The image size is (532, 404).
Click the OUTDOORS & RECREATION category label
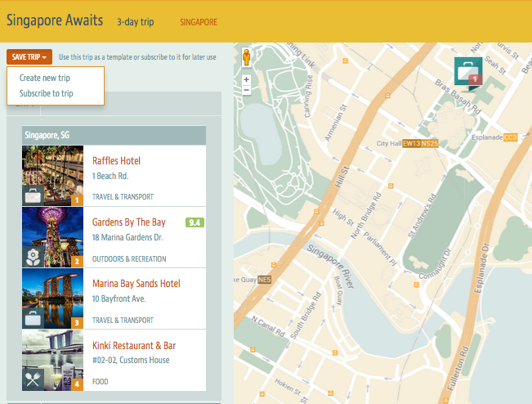pyautogui.click(x=129, y=259)
